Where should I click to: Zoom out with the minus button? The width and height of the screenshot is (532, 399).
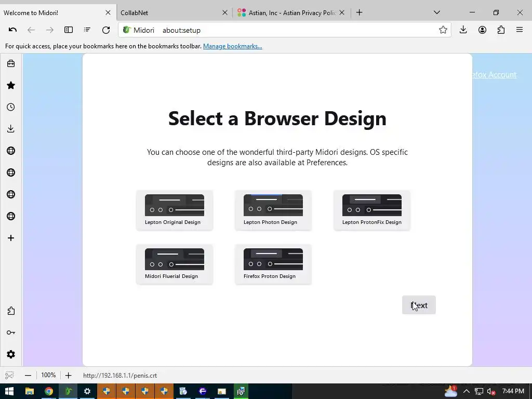28,375
